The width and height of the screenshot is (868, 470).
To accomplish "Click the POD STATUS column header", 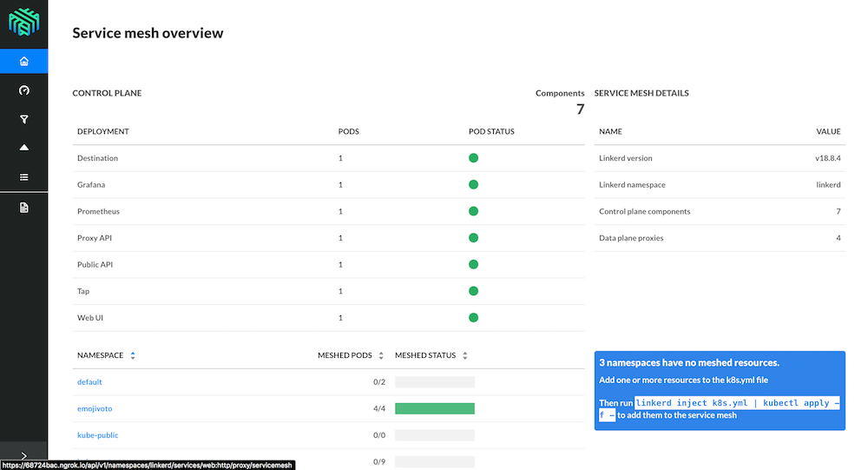I will (491, 131).
